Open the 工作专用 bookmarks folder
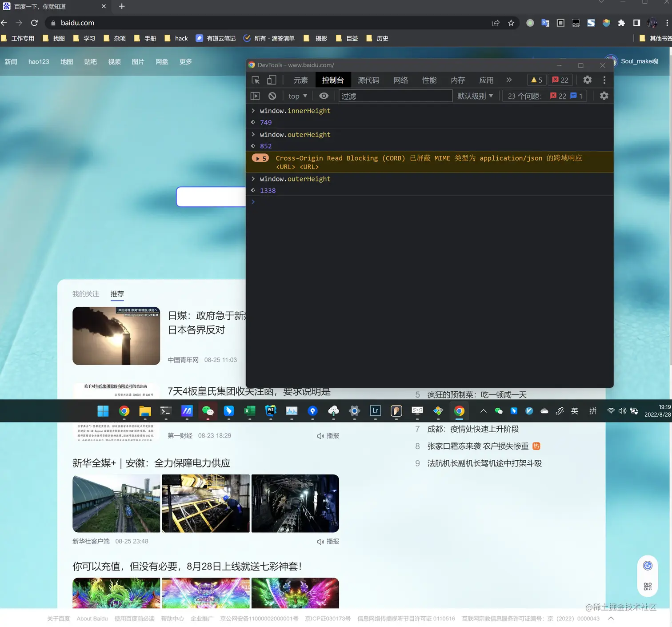Viewport: 672px width, 627px height. pyautogui.click(x=18, y=39)
